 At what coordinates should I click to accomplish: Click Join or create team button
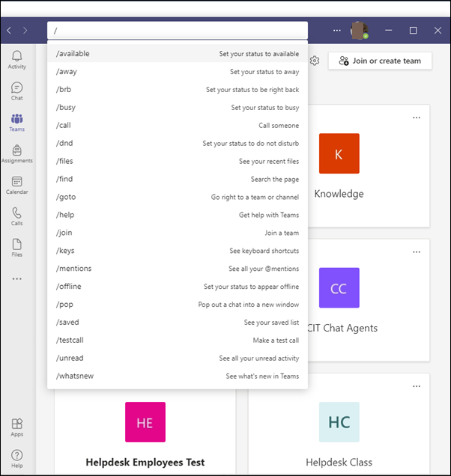380,61
